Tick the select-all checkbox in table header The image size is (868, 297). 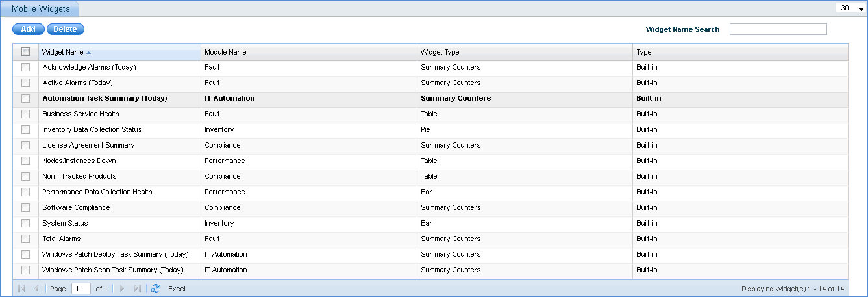[26, 52]
